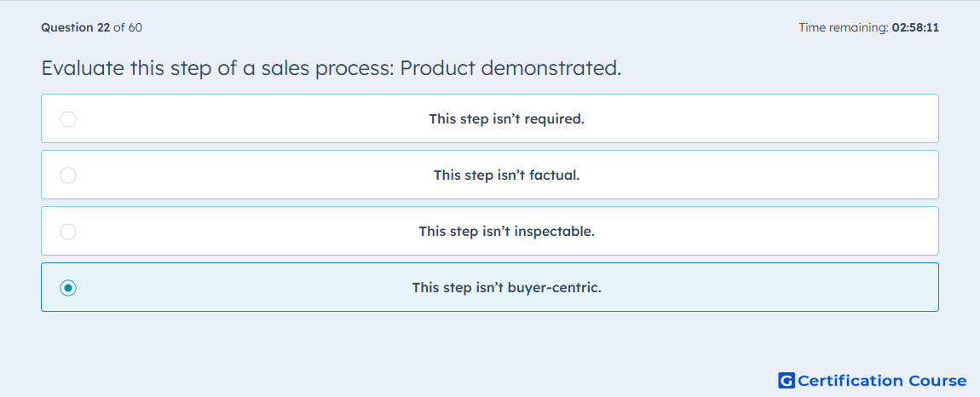Viewport: 980px width, 397px height.
Task: Open the Certification Course brand text
Action: click(x=882, y=380)
